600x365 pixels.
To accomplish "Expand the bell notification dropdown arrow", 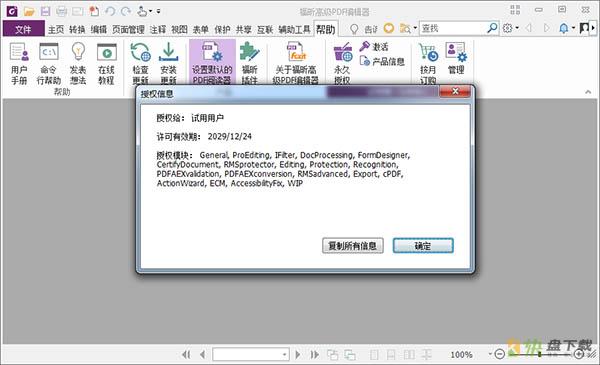I will [573, 28].
